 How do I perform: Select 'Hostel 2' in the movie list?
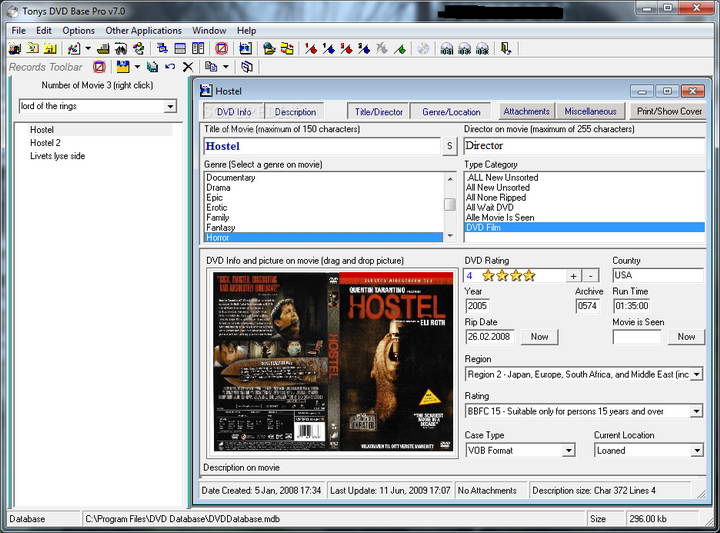click(x=45, y=143)
